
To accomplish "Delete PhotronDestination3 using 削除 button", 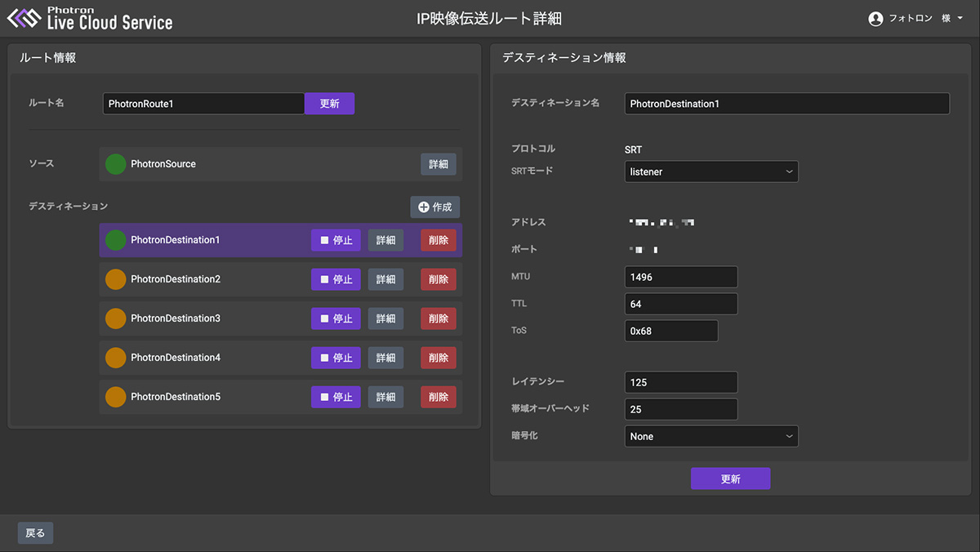I will [439, 318].
